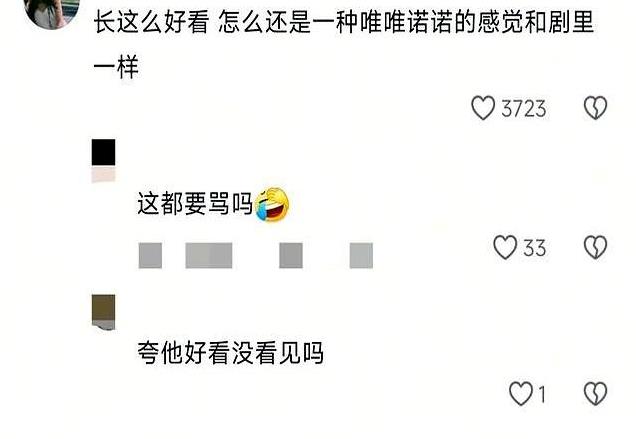Viewport: 636px width, 439px height.
Task: Click the gray block second from right
Action: (291, 256)
